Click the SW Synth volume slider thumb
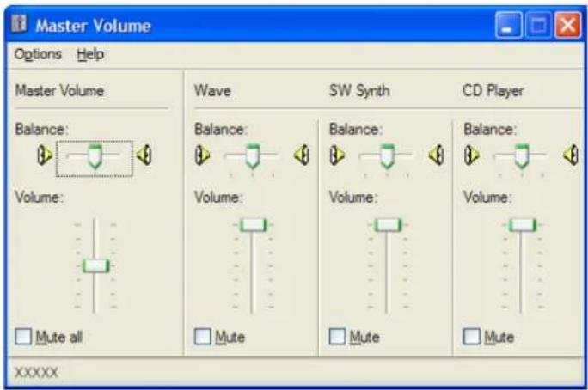This screenshot has height=390, width=588. pyautogui.click(x=388, y=225)
